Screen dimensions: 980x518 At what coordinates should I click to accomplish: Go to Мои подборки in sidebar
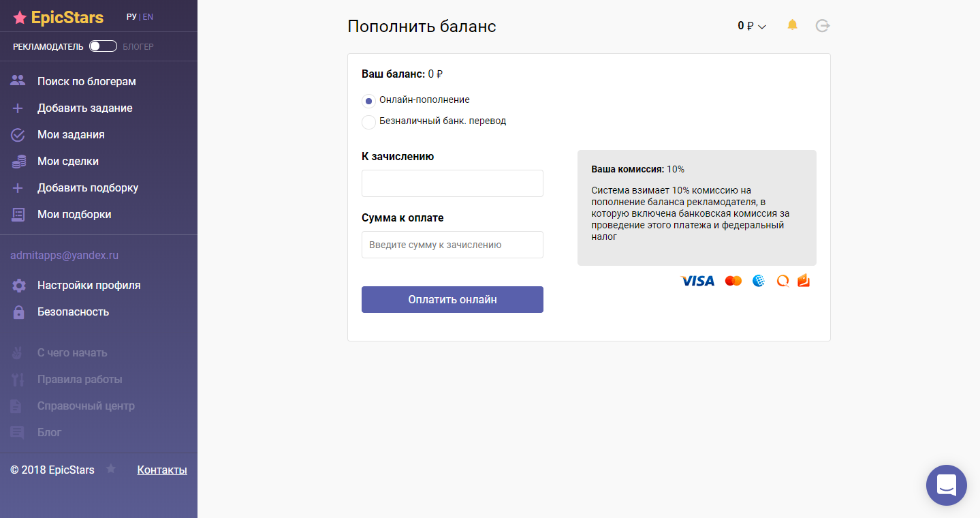click(x=74, y=215)
